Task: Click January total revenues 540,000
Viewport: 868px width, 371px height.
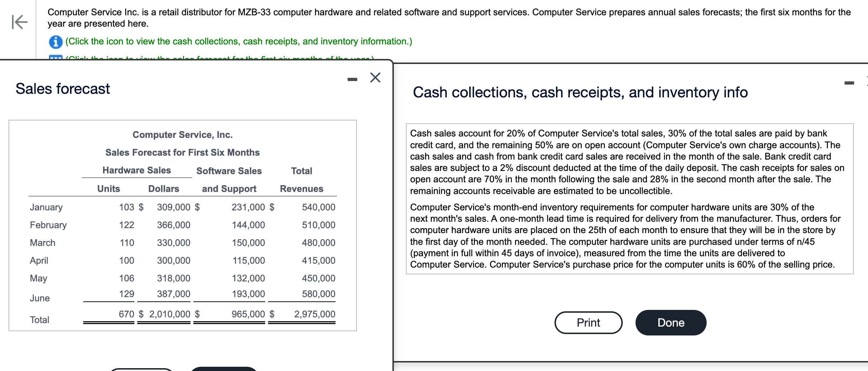Action: click(x=319, y=207)
